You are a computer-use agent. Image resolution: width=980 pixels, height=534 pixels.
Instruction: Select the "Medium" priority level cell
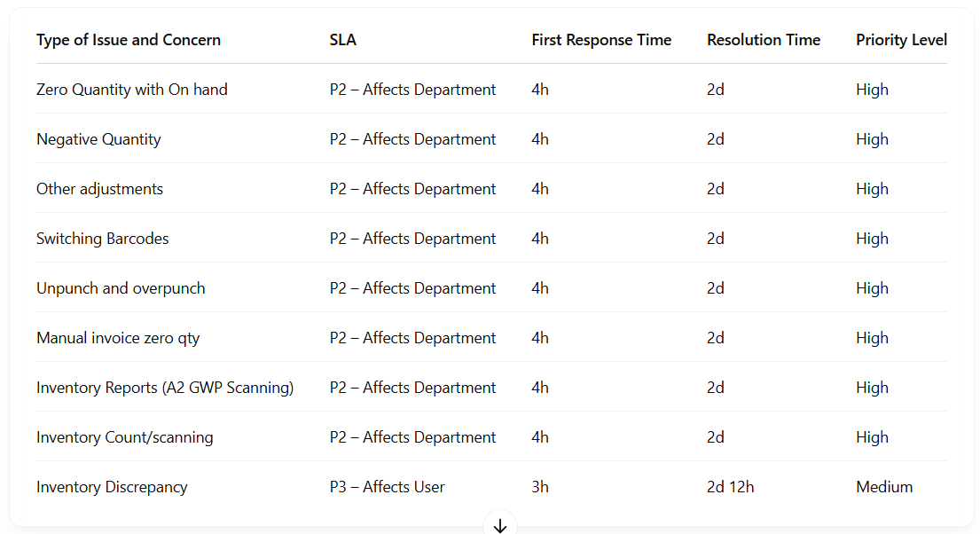coord(884,487)
